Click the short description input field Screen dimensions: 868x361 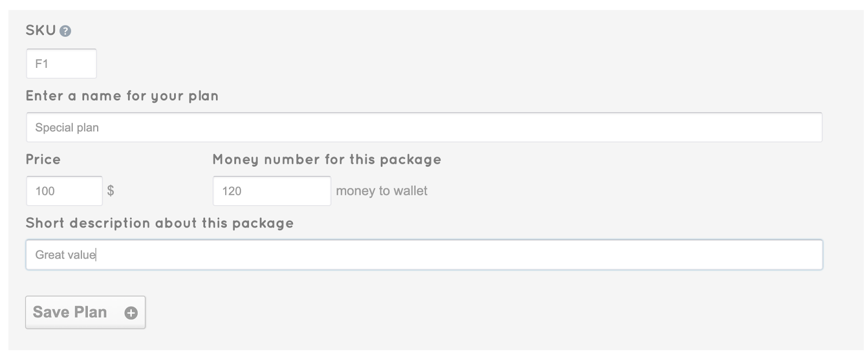click(x=423, y=255)
